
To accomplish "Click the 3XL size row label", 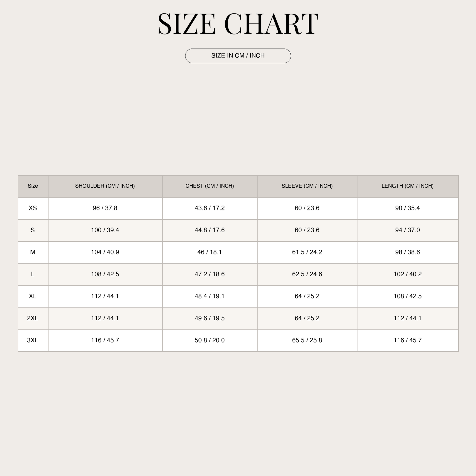I will (33, 340).
